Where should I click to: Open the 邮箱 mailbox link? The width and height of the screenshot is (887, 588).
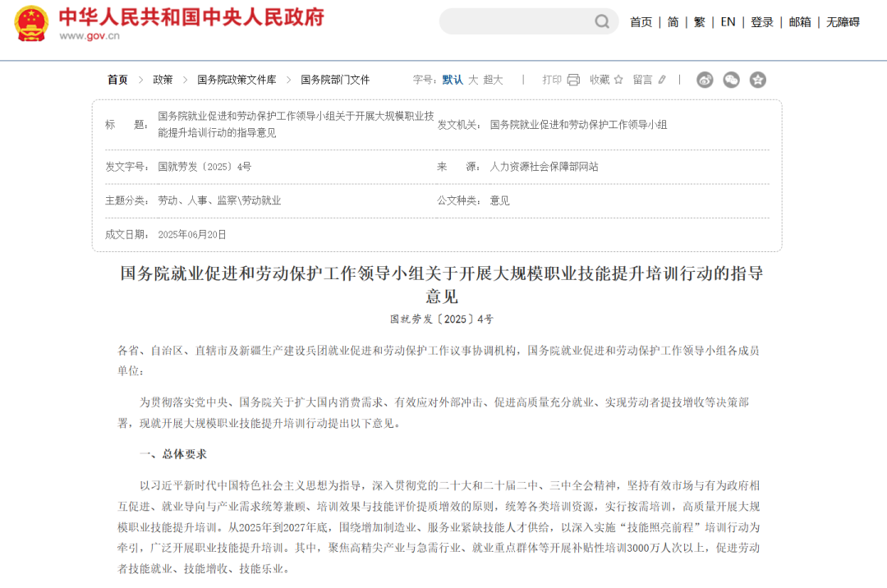pos(800,22)
